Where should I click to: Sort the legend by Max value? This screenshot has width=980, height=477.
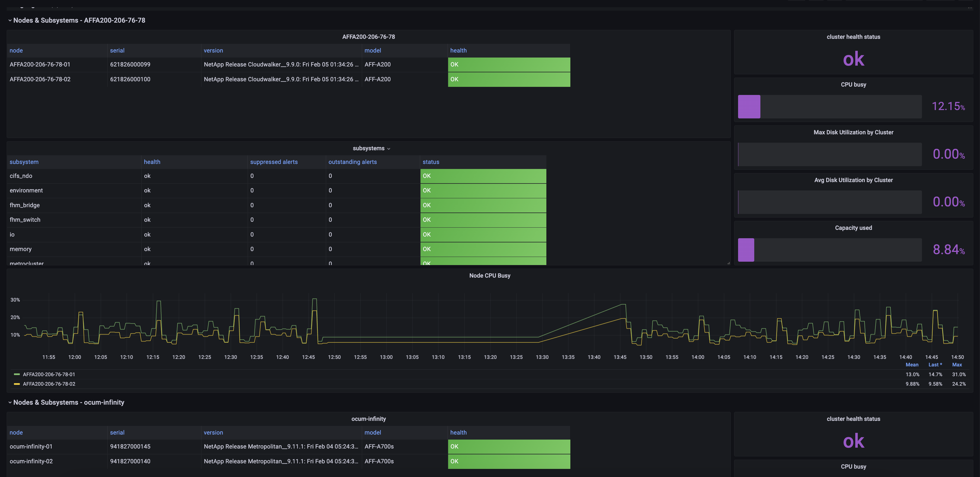pyautogui.click(x=958, y=364)
